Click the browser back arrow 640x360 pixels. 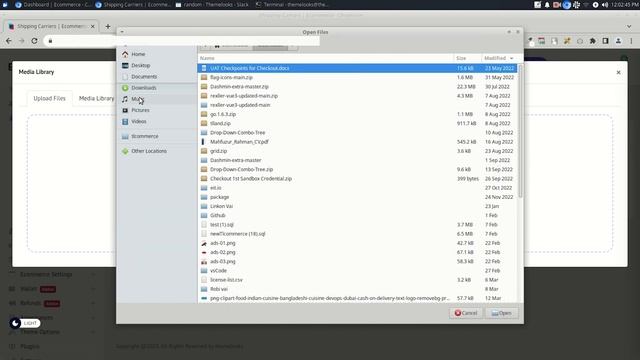click(9, 41)
